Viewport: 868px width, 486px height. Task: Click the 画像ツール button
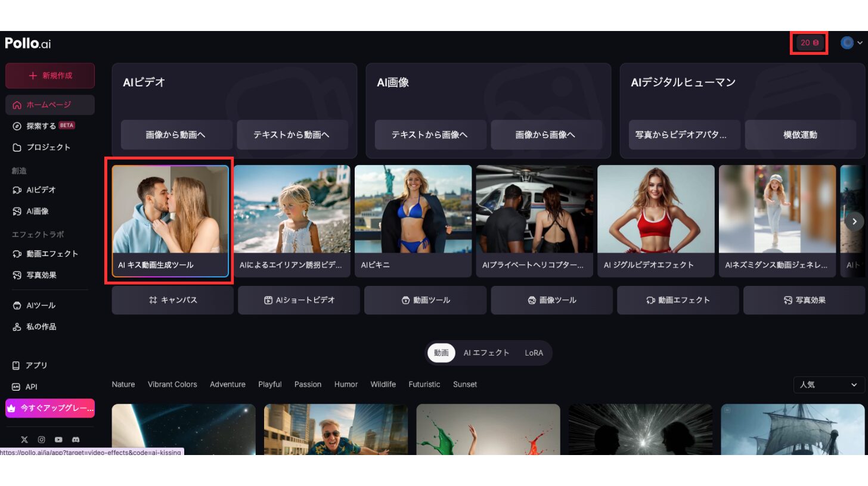click(551, 300)
